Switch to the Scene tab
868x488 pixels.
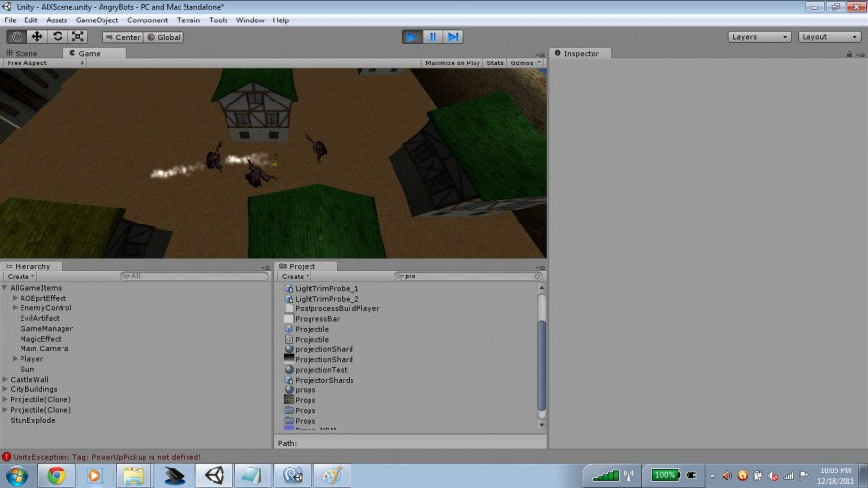(x=21, y=53)
